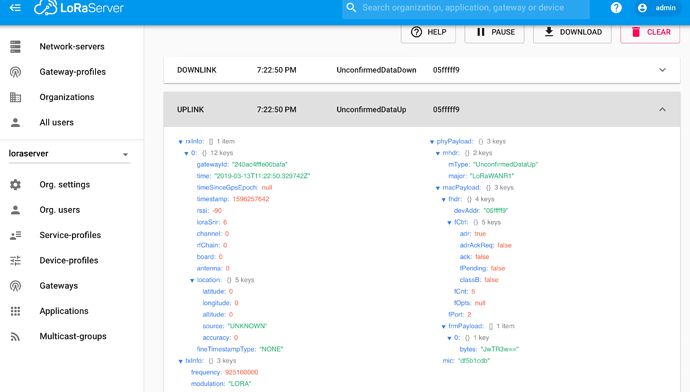The width and height of the screenshot is (690, 392).
Task: Expand the DOWNLINK frame row chevron
Action: (662, 70)
